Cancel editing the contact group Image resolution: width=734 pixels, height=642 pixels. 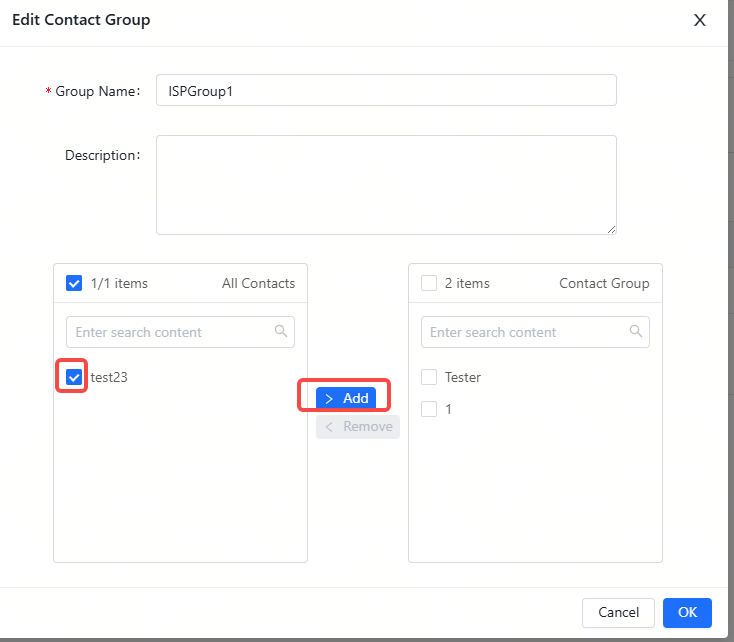click(618, 612)
